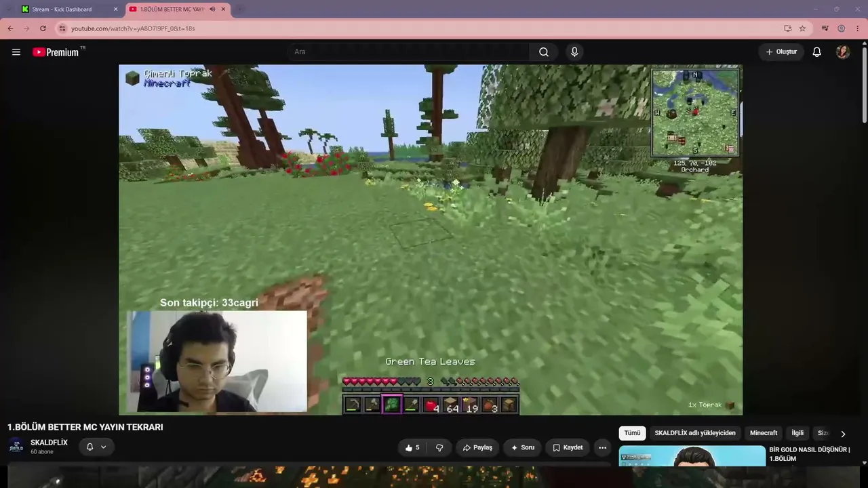Viewport: 868px width, 488px height.
Task: Open the SKALDFLİX channel name link
Action: (49, 443)
